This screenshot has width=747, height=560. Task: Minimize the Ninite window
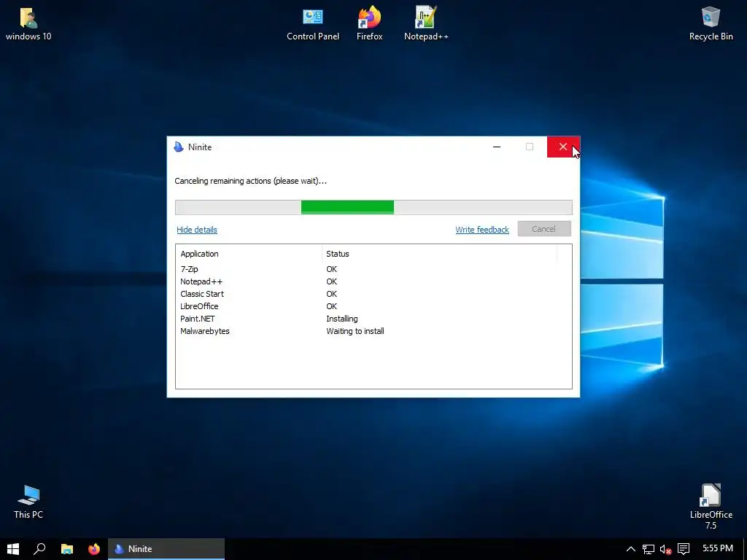497,147
